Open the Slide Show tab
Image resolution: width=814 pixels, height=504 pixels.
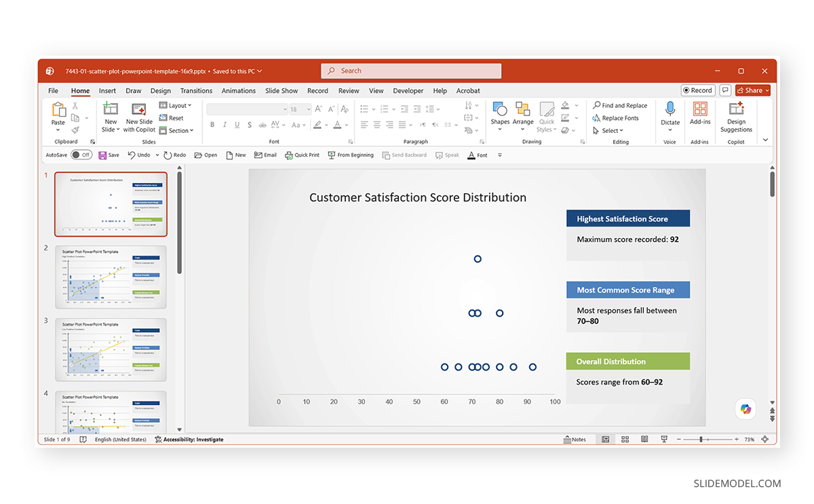pos(282,91)
